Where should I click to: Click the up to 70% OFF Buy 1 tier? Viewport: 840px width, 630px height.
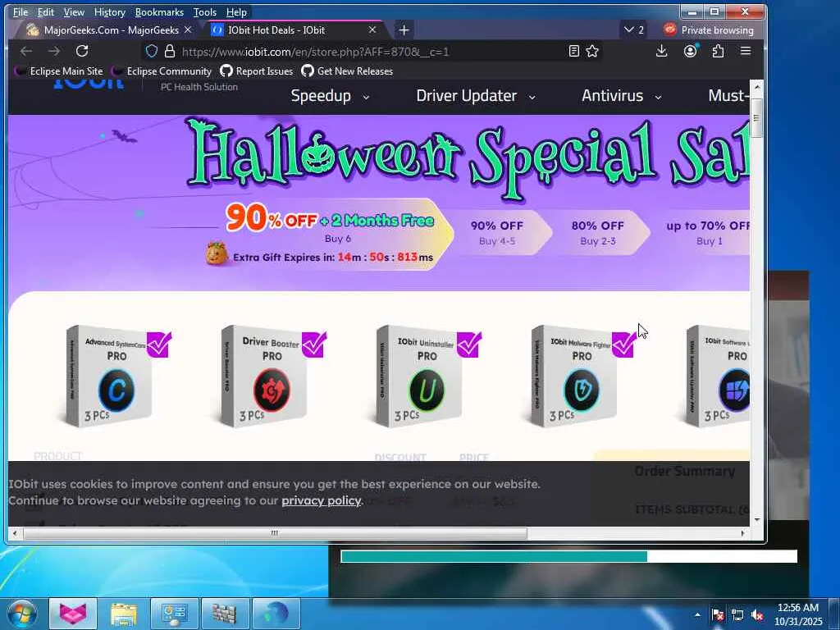pos(708,232)
